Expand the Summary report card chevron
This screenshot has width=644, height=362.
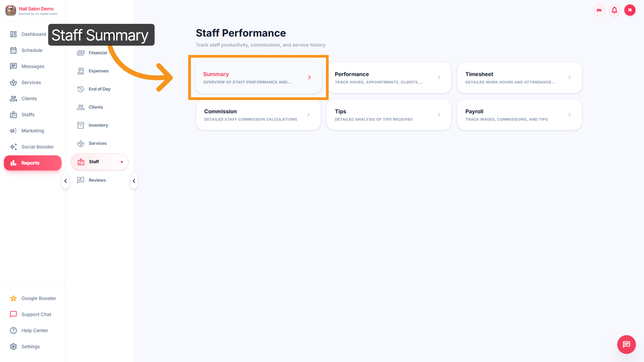309,77
